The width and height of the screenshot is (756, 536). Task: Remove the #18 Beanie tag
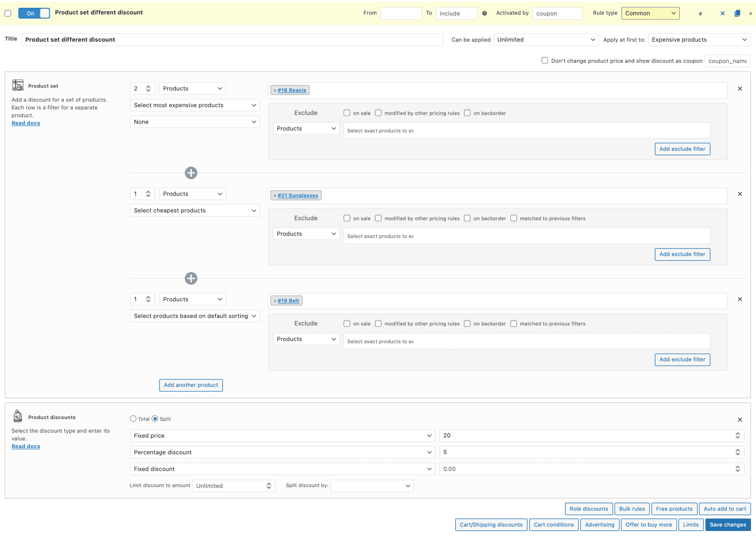point(275,90)
